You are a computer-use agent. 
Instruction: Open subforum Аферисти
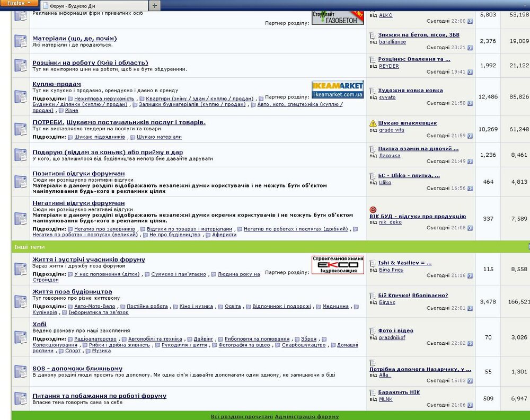(x=224, y=235)
